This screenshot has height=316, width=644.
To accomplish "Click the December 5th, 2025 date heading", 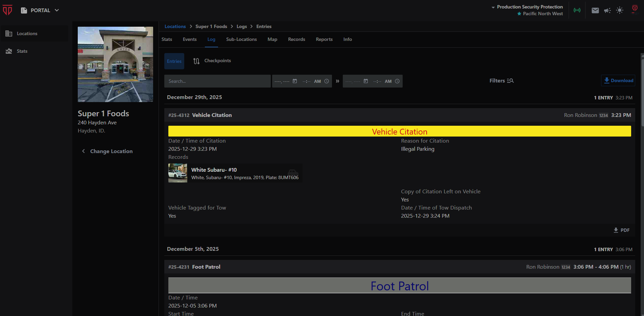I will [x=193, y=249].
